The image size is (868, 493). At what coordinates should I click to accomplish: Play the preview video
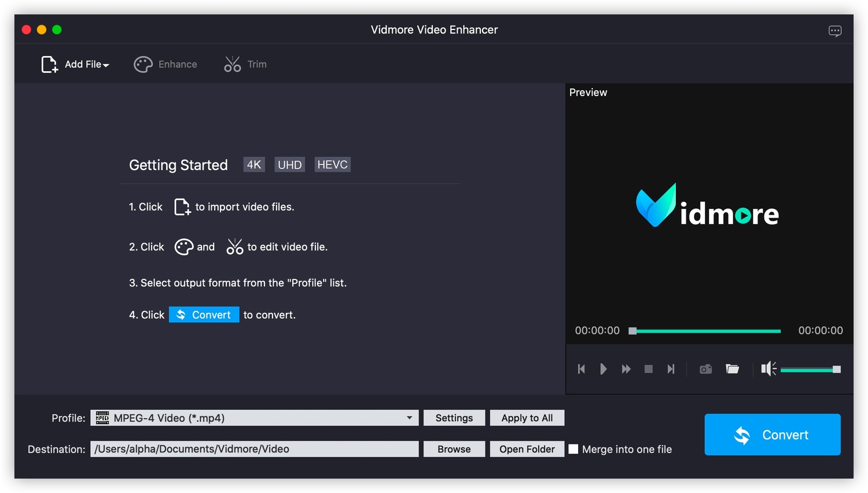[x=604, y=369]
